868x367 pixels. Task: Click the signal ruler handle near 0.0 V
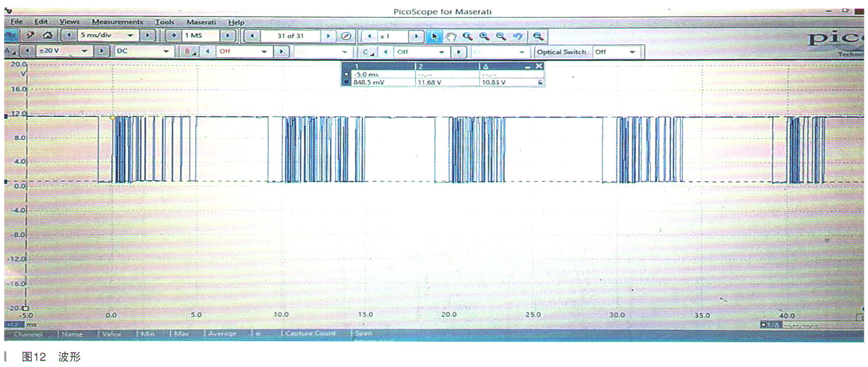(6, 182)
